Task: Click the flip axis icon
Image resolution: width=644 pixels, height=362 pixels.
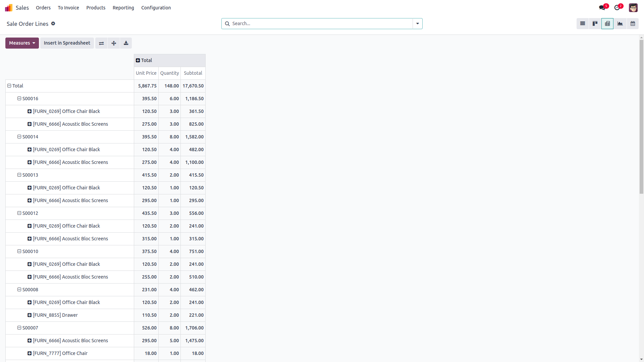Action: click(101, 43)
